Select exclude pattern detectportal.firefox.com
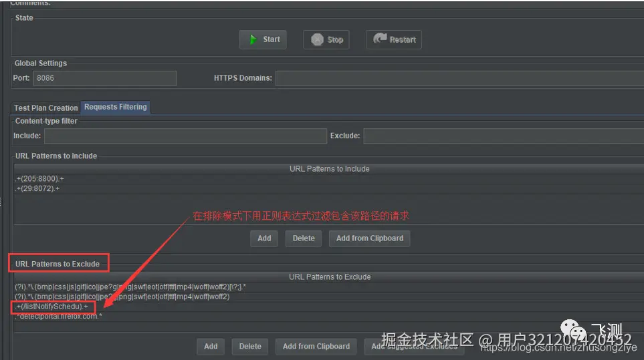This screenshot has width=644, height=360. [x=328, y=316]
